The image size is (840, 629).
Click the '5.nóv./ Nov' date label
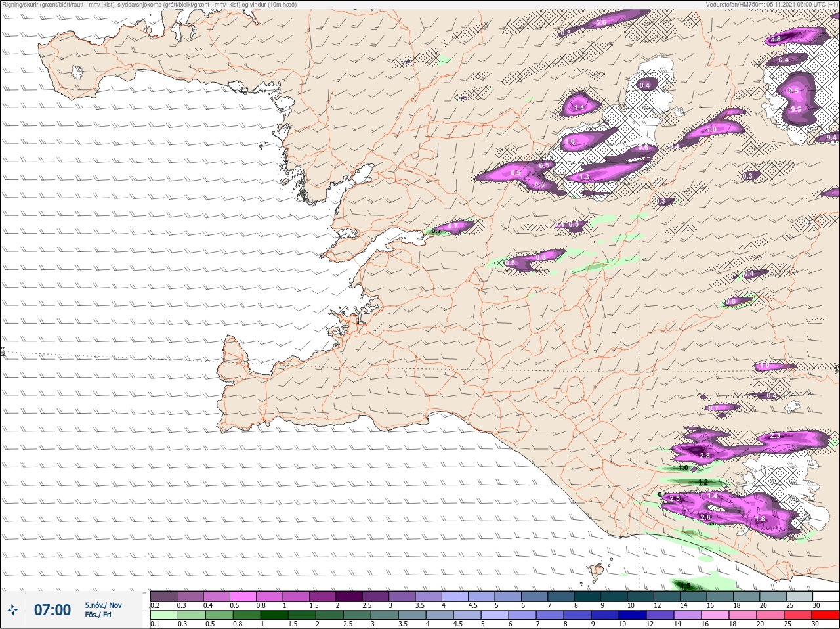click(x=103, y=605)
